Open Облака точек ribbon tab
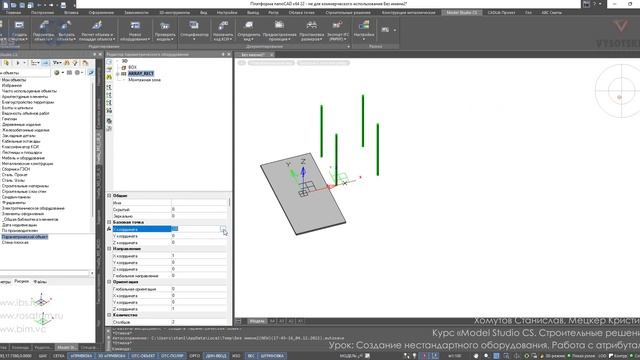Screen dimensions: 640x360 [x=302, y=13]
